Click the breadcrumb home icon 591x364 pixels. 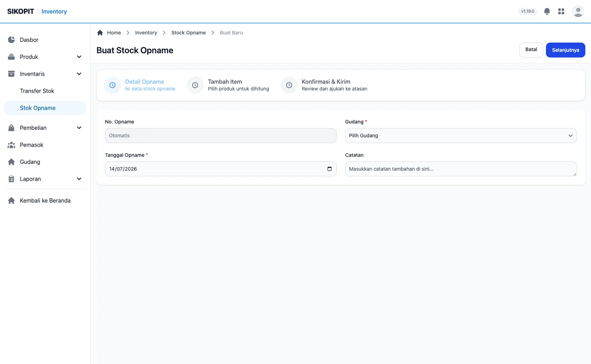(x=100, y=33)
